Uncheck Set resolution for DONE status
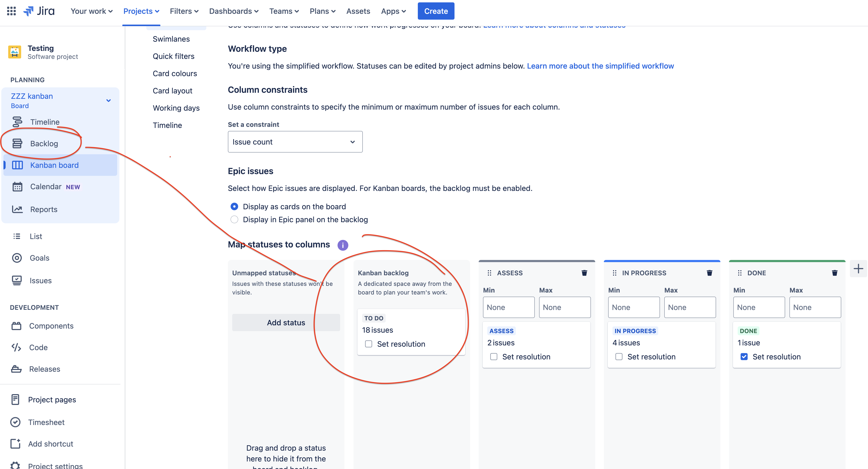 coord(744,357)
